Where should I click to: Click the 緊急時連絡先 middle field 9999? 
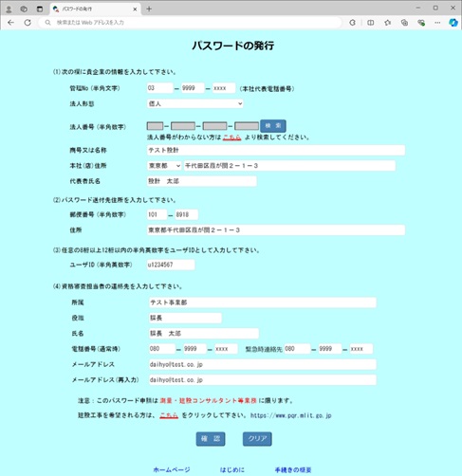pos(330,349)
